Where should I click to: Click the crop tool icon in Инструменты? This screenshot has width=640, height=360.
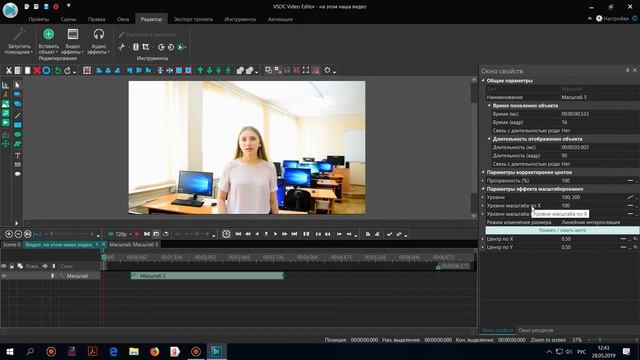(x=146, y=47)
